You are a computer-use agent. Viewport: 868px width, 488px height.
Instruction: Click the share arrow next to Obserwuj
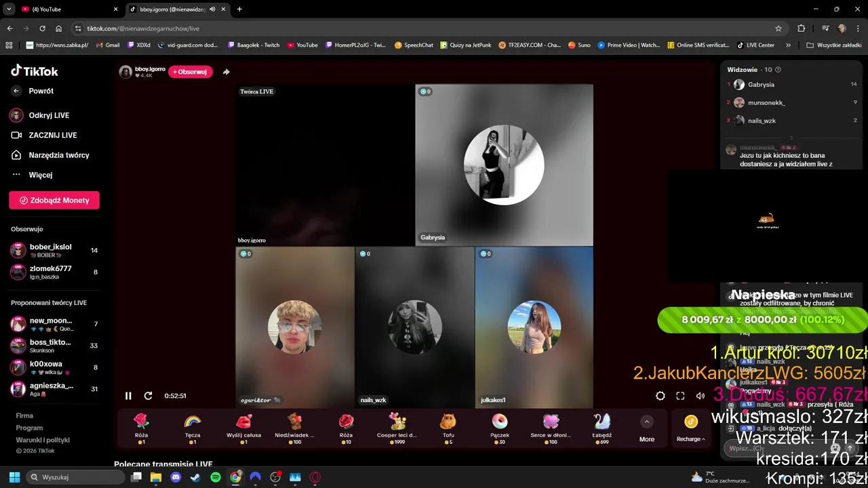coord(226,72)
